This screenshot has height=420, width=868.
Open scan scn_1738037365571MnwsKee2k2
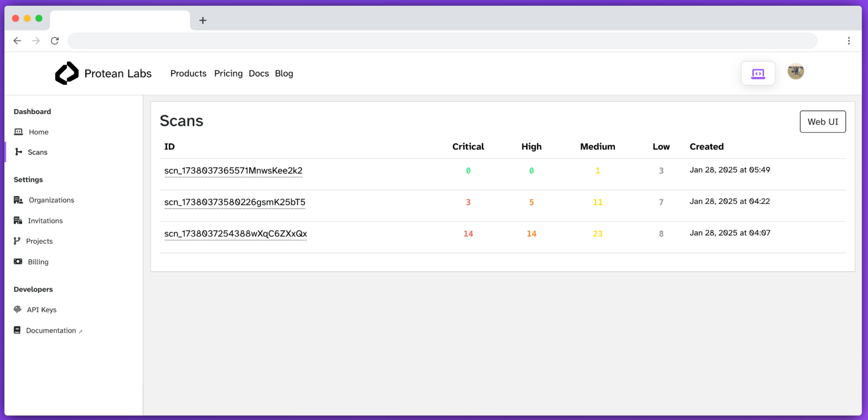point(233,170)
